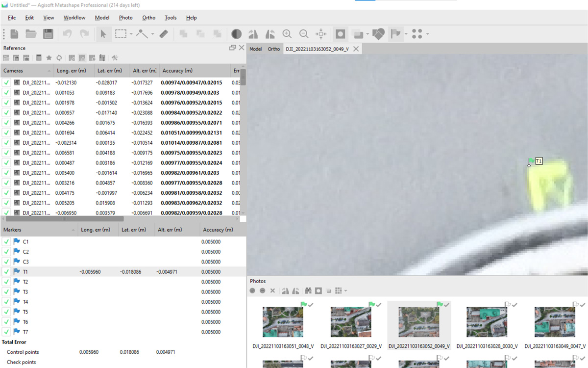Open the rectangle selection tool dropdown arrow
Viewport: 588px width, 368px height.
pyautogui.click(x=131, y=34)
